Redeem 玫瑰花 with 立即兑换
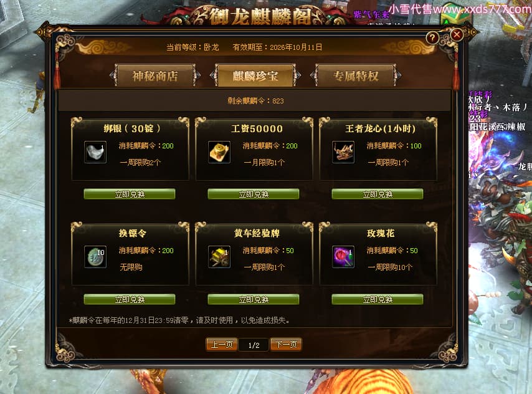Viewport: 532px width, 394px height. [378, 299]
